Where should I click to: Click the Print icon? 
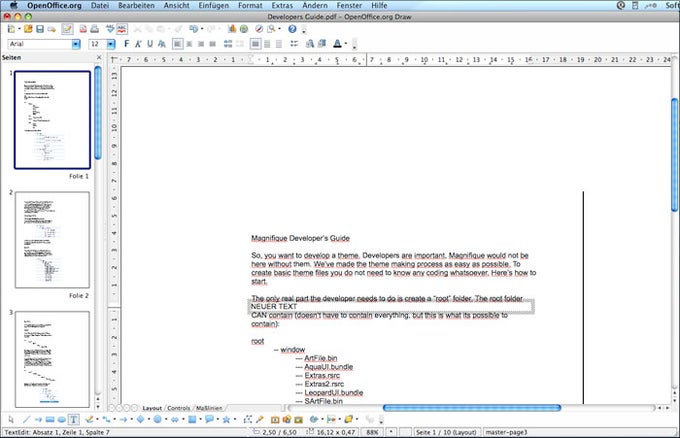click(x=95, y=29)
